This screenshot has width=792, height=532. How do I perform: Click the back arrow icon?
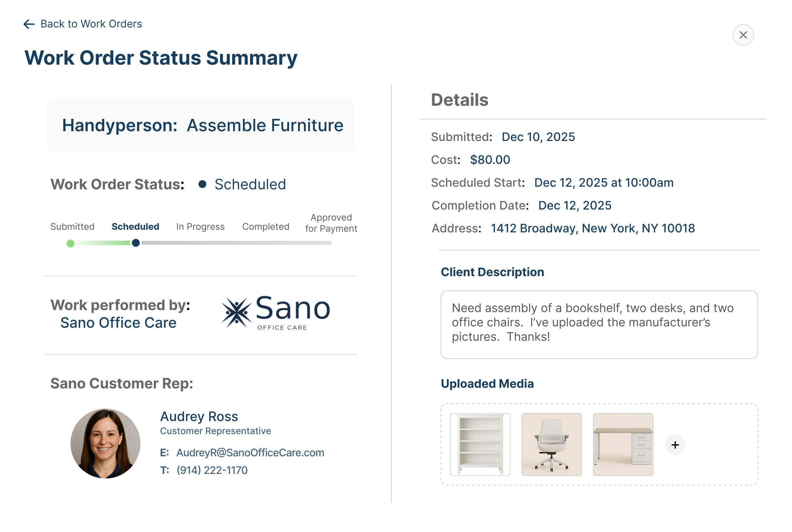coord(29,24)
